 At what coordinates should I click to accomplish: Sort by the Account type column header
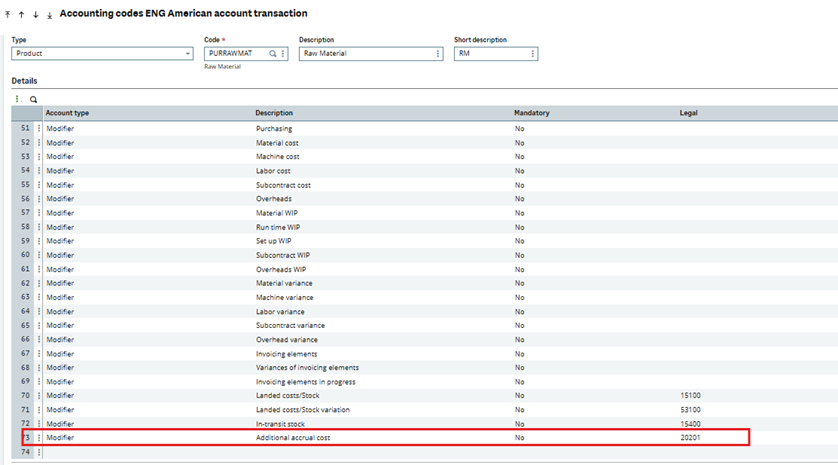pyautogui.click(x=67, y=114)
